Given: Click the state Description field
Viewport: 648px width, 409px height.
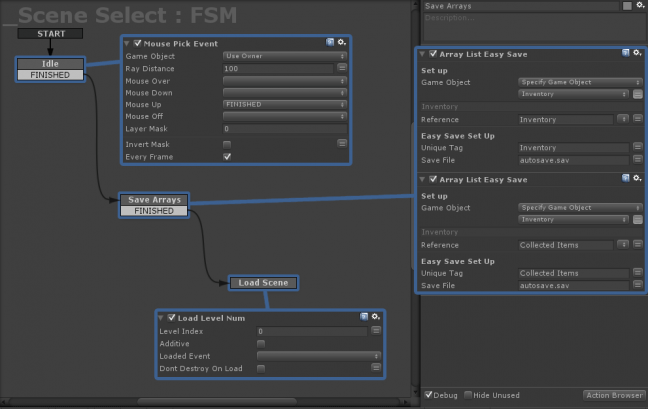Looking at the screenshot, I should (534, 26).
